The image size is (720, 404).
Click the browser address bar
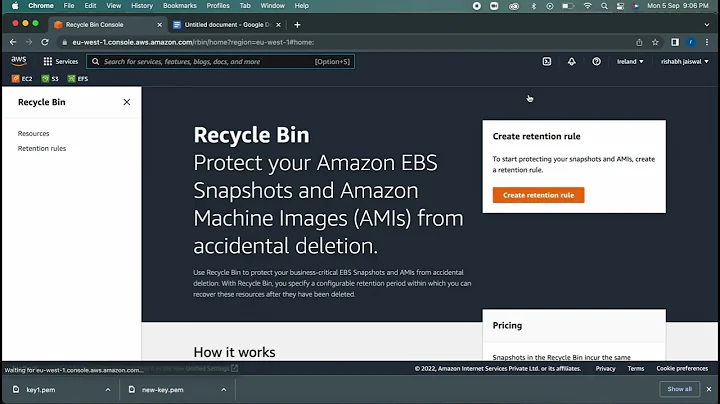point(344,42)
